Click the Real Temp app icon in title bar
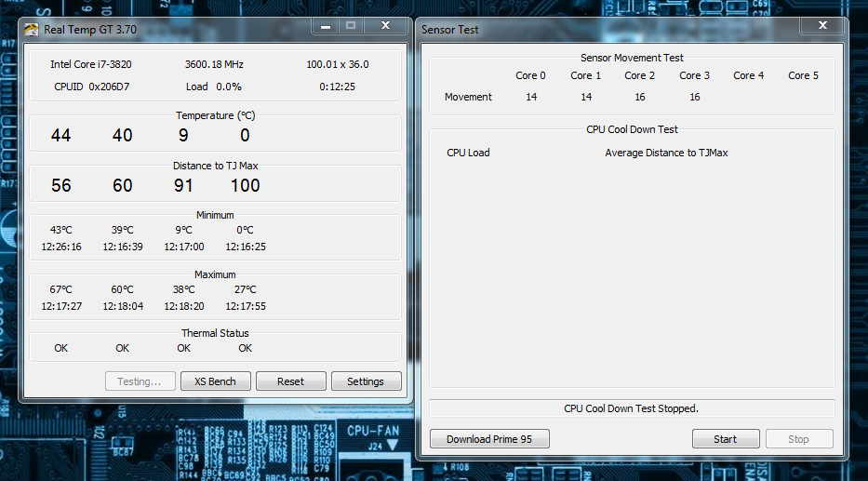This screenshot has height=481, width=868. click(31, 30)
